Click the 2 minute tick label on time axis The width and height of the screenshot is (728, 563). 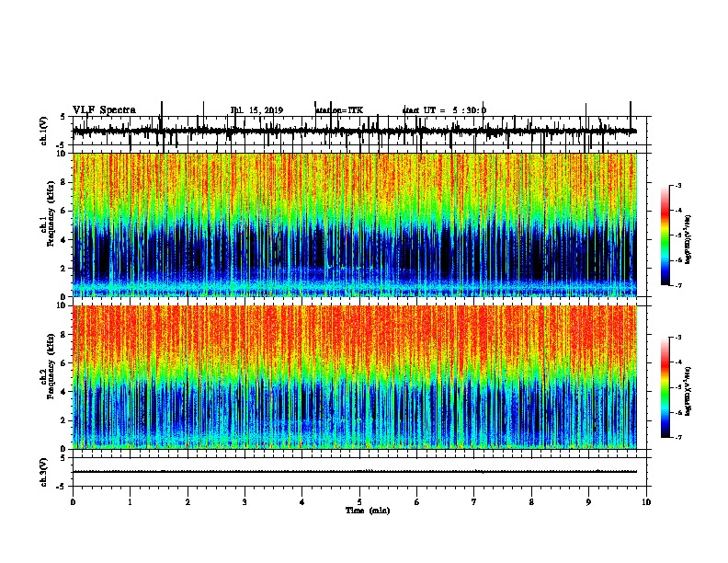[x=188, y=502]
